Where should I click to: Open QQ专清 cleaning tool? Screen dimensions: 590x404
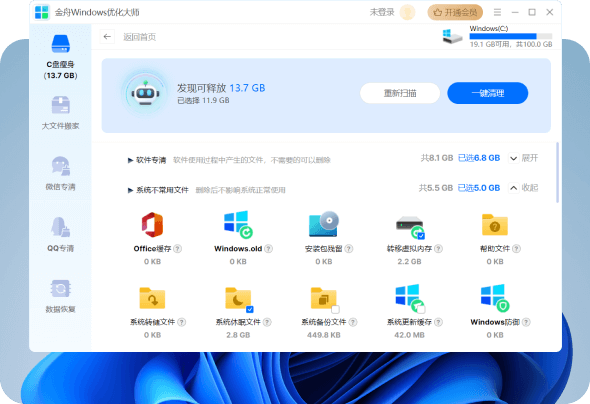pyautogui.click(x=60, y=234)
